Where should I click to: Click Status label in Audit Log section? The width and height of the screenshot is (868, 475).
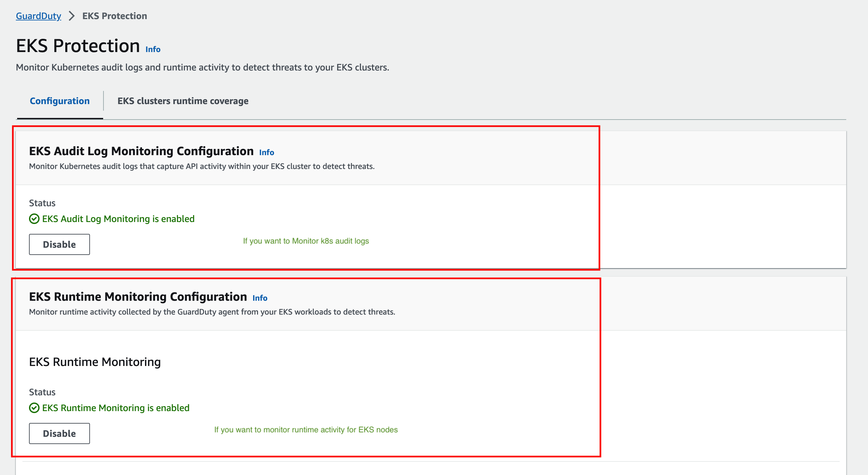[x=42, y=203]
